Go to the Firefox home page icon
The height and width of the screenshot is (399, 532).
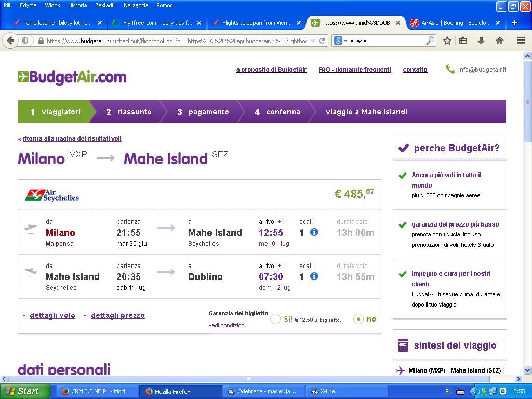499,41
